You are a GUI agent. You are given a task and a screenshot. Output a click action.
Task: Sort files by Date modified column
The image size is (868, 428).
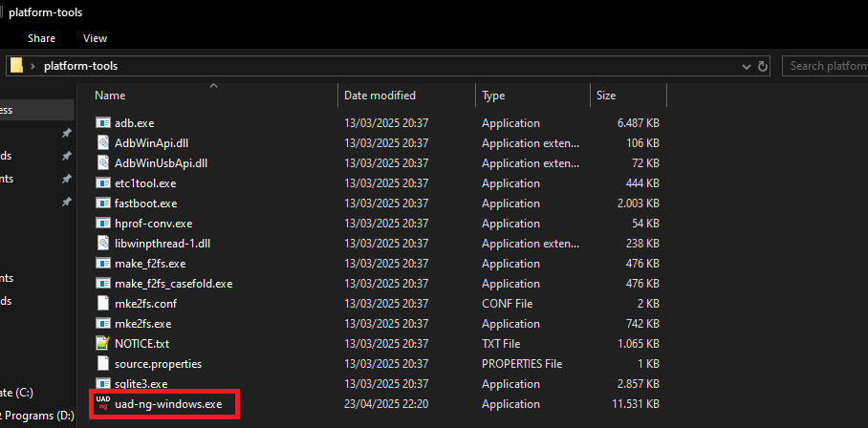pyautogui.click(x=380, y=96)
